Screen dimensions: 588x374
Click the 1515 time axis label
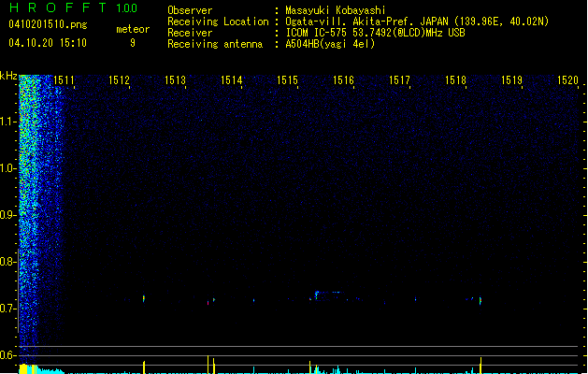click(287, 80)
